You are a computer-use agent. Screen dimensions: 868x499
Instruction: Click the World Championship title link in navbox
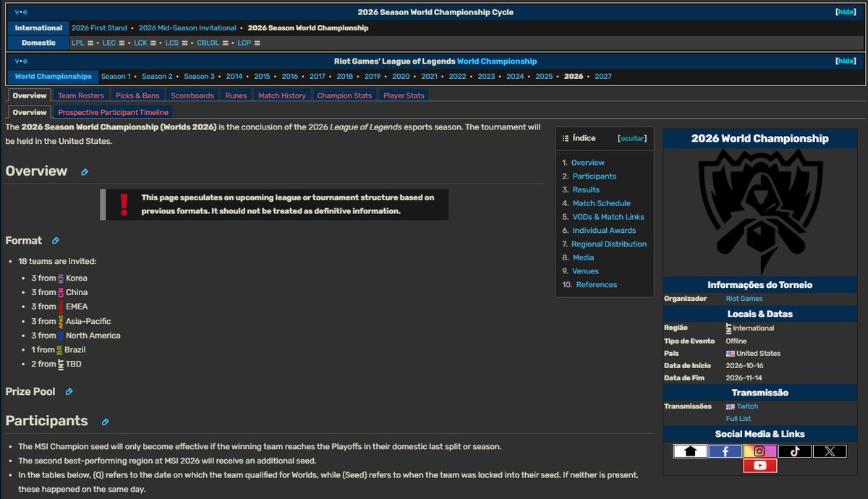(x=497, y=61)
